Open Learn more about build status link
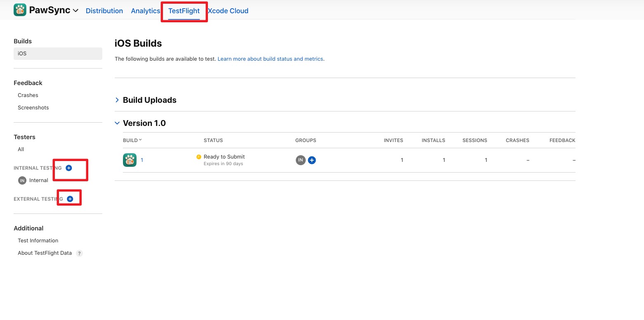Image resolution: width=644 pixels, height=320 pixels. point(270,59)
